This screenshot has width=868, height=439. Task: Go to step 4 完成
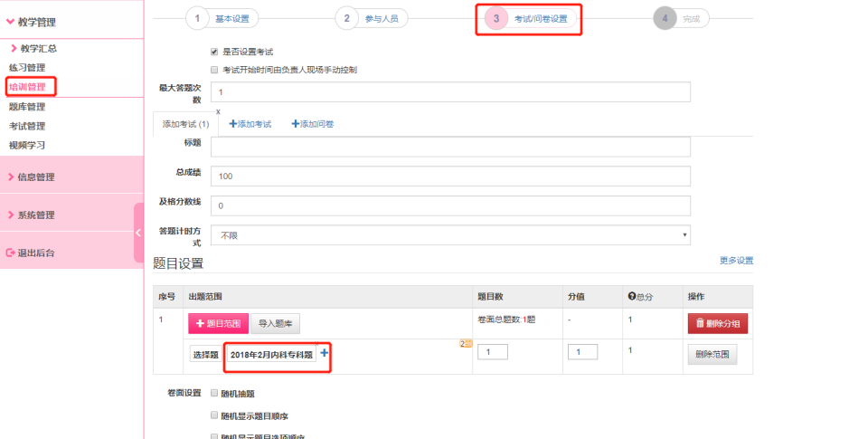tap(692, 19)
